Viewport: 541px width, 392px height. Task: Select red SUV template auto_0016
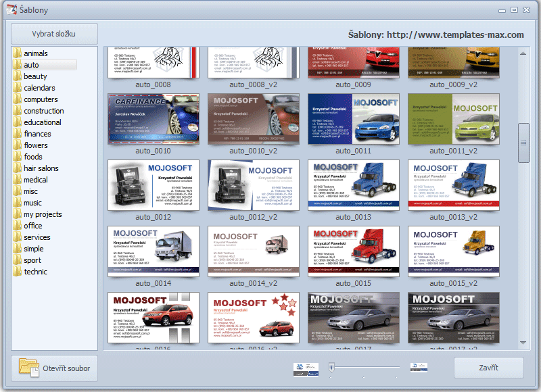pos(154,318)
